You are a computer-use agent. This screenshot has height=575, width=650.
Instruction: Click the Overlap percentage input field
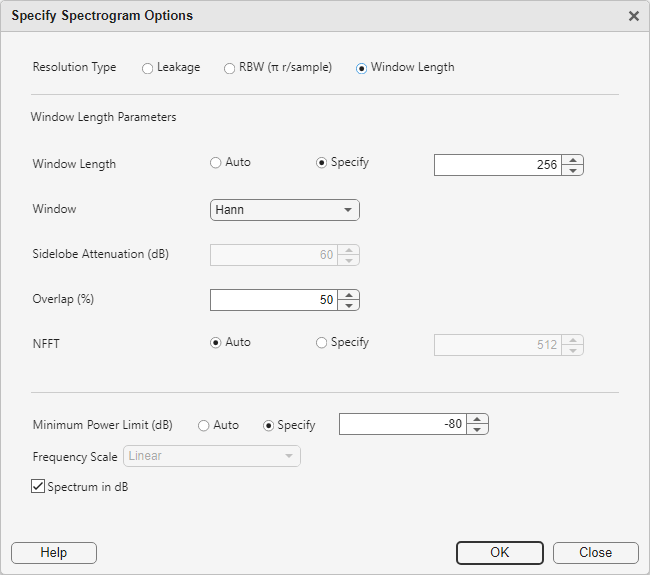[x=273, y=300]
